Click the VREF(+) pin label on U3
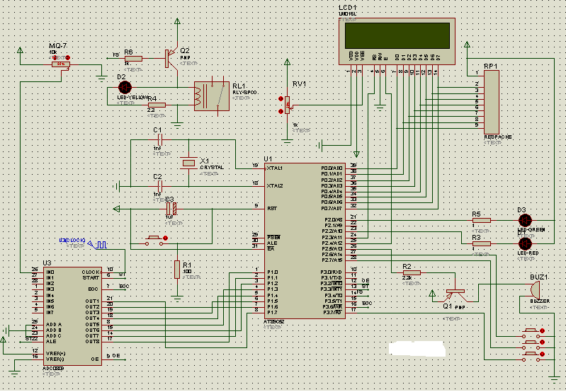The width and height of the screenshot is (566, 392). pyautogui.click(x=56, y=353)
